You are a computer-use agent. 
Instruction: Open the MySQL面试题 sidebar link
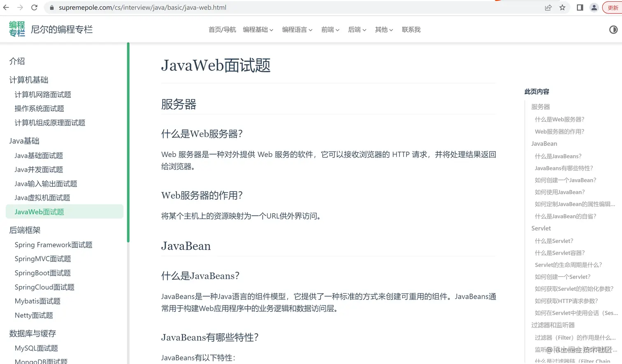coord(36,348)
